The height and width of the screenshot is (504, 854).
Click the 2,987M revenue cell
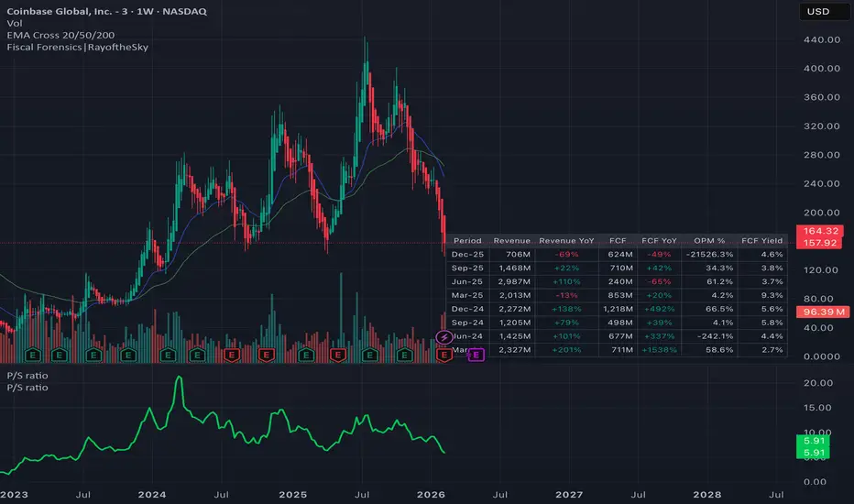coord(515,281)
